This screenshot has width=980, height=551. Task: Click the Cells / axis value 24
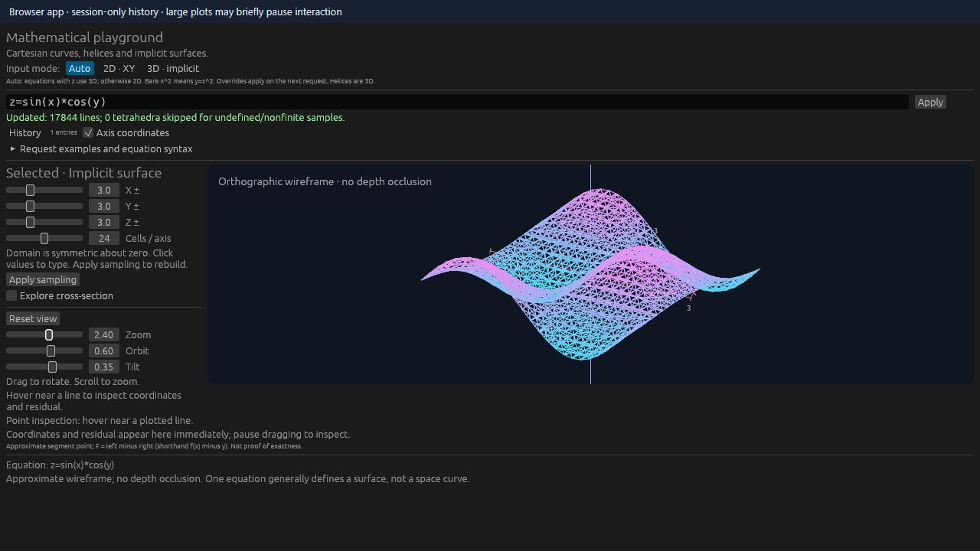[104, 238]
